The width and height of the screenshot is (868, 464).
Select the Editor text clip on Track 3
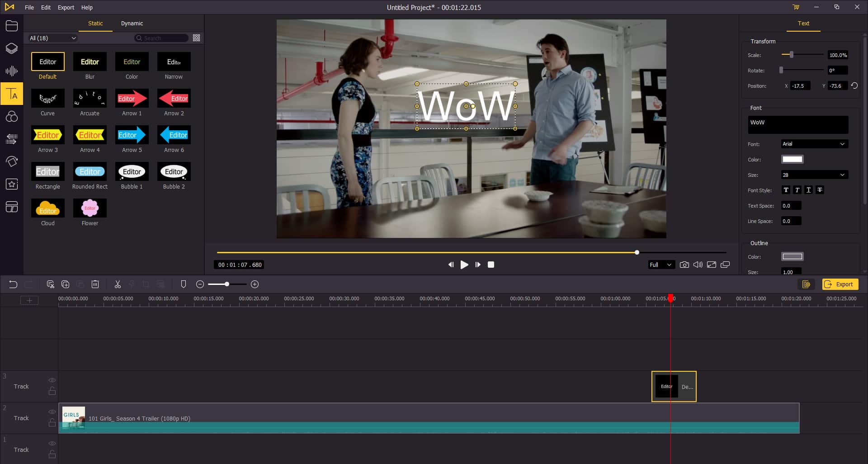click(674, 386)
